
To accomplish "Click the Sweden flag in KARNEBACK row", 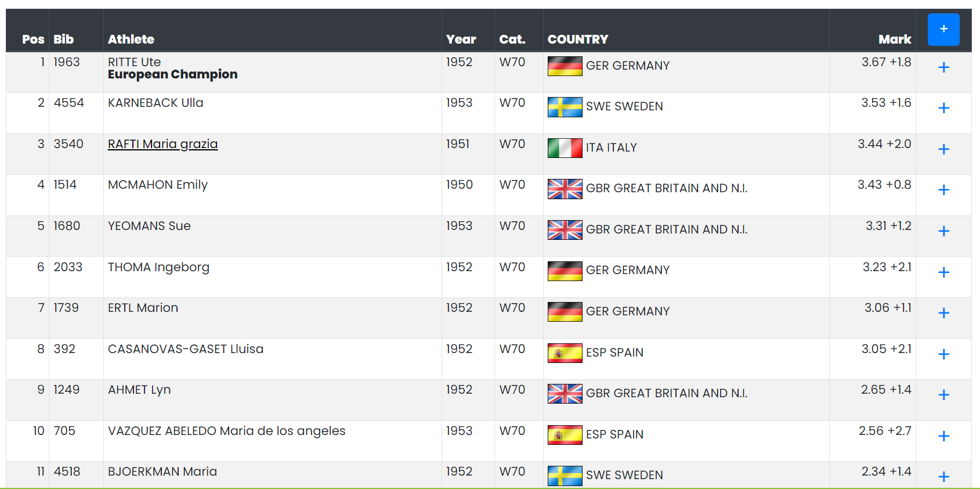I will coord(565,107).
